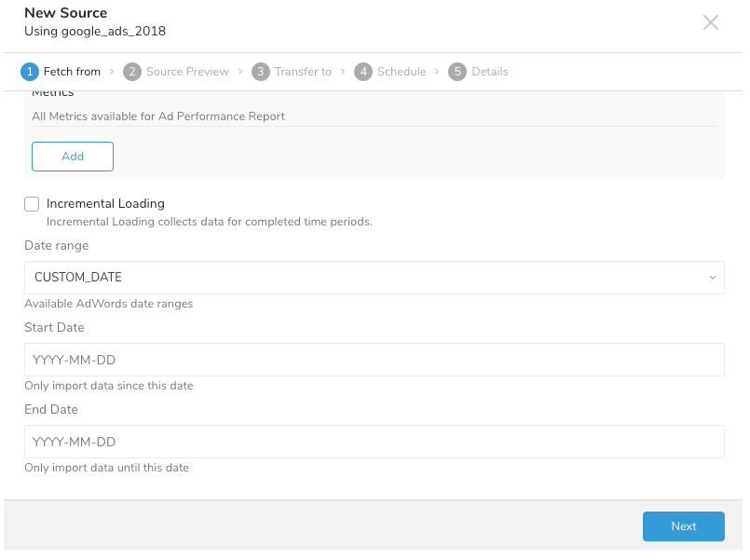Focus the Start Date input field

[374, 360]
